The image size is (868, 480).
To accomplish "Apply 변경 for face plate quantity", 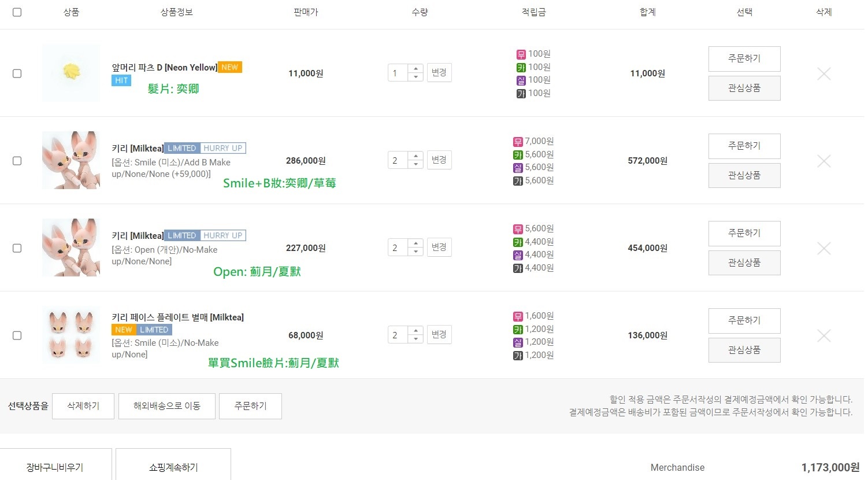I will [x=439, y=335].
